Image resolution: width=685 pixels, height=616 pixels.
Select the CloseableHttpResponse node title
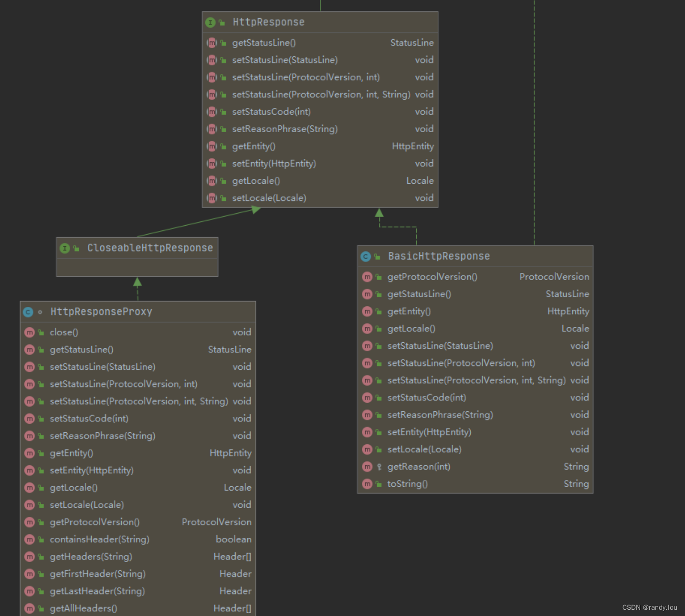point(150,248)
